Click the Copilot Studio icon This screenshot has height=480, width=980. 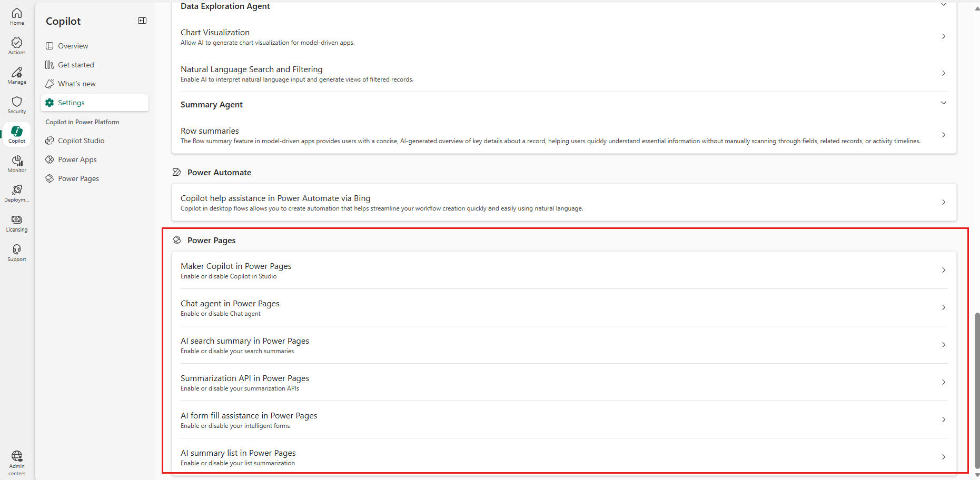click(50, 141)
